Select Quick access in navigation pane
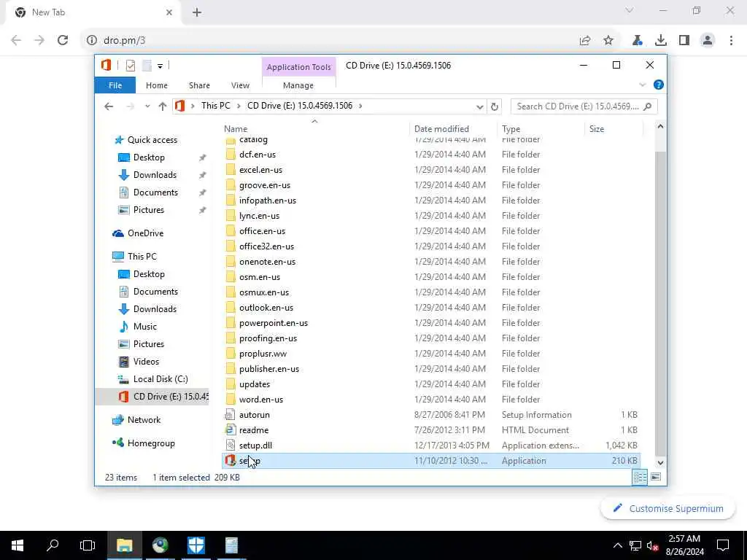The height and width of the screenshot is (560, 747). (x=152, y=139)
